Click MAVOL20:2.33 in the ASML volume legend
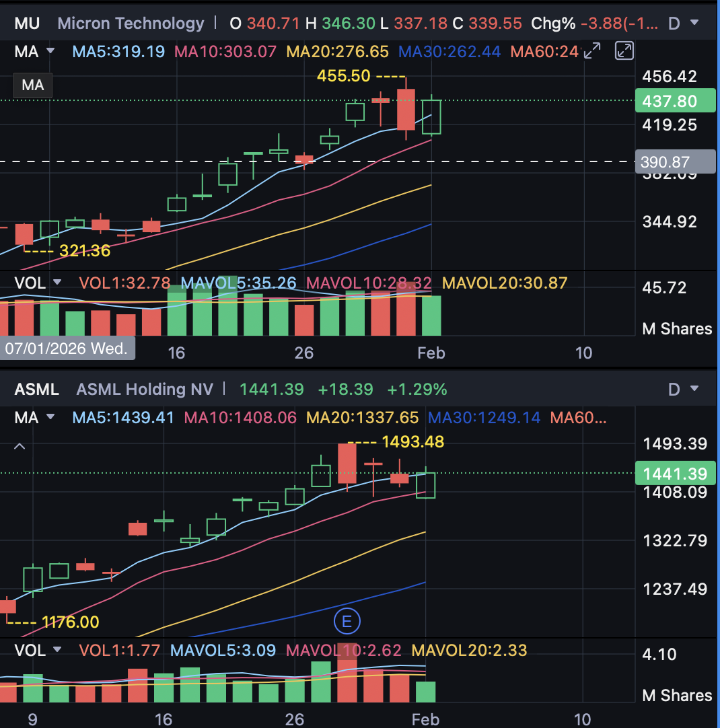Viewport: 720px width, 728px height. pos(469,650)
